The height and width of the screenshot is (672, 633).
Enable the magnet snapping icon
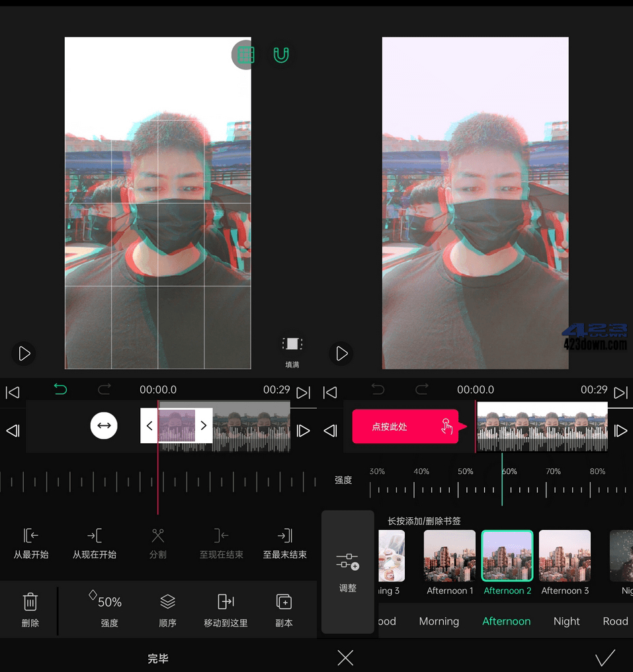pyautogui.click(x=281, y=55)
